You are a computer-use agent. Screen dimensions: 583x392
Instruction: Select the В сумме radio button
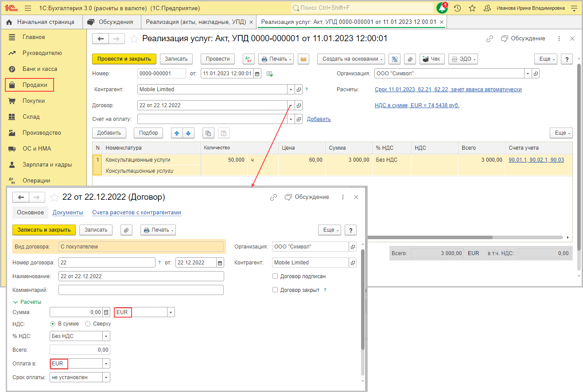click(53, 324)
